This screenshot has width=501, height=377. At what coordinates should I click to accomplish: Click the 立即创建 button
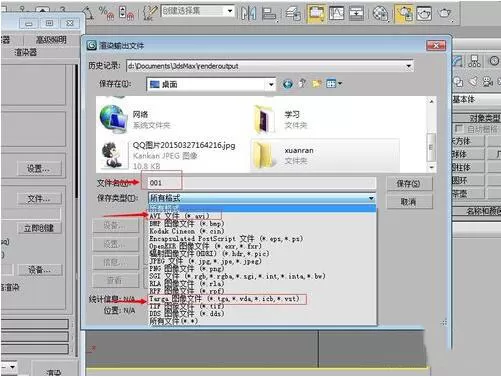(x=39, y=228)
